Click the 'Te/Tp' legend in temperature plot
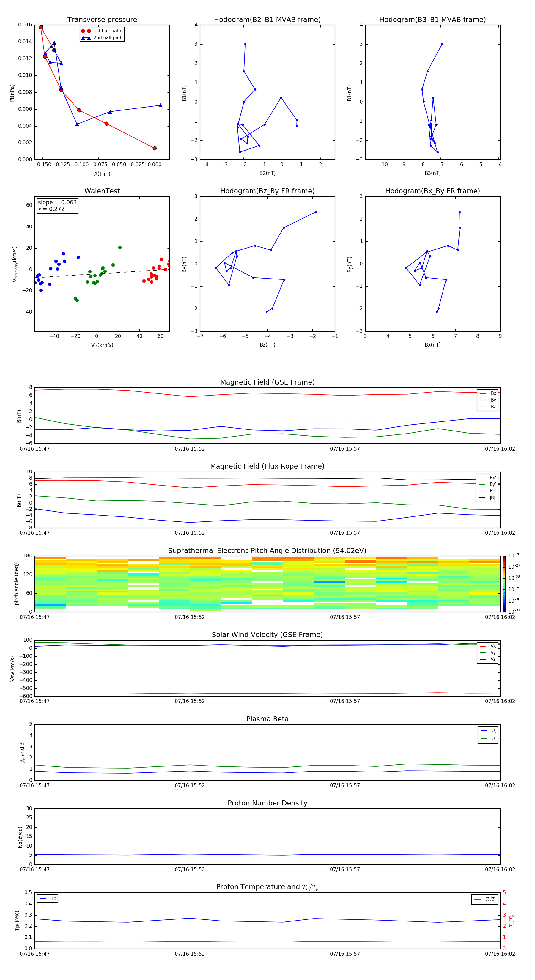 485,899
